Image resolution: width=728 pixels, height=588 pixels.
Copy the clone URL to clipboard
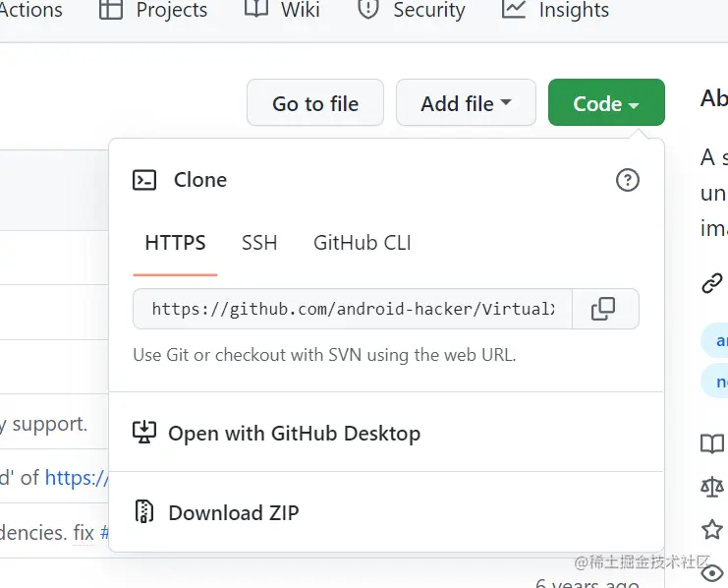pyautogui.click(x=603, y=309)
